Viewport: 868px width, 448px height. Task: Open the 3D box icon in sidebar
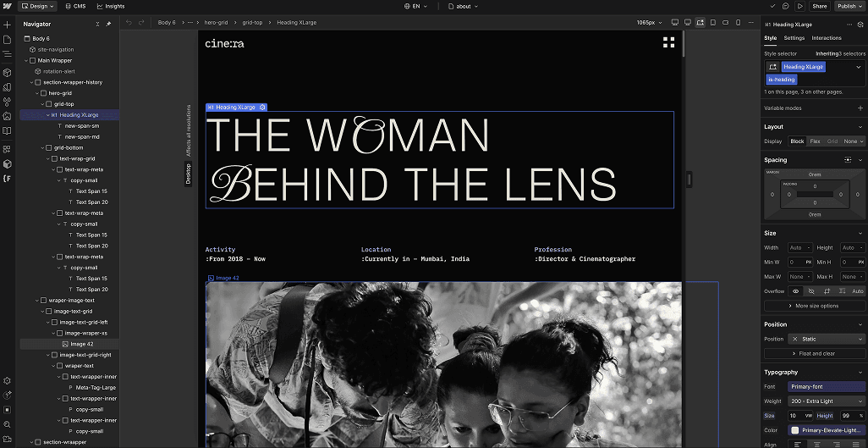pos(7,164)
